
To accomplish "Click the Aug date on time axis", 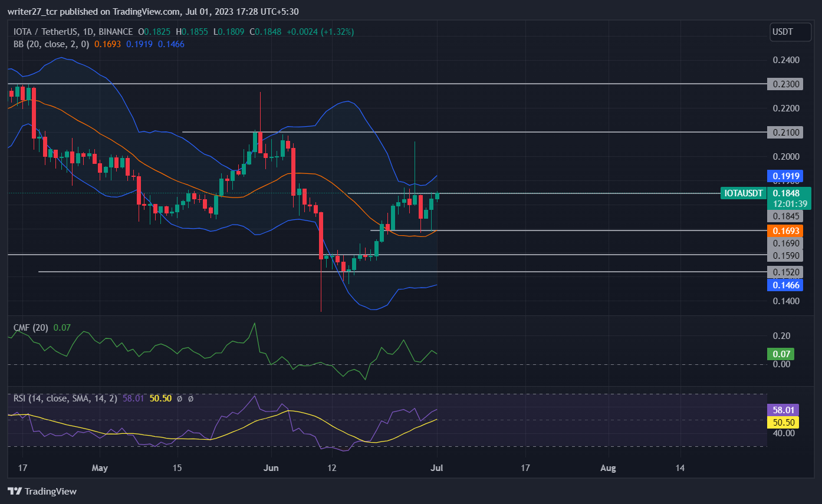I will 608,468.
